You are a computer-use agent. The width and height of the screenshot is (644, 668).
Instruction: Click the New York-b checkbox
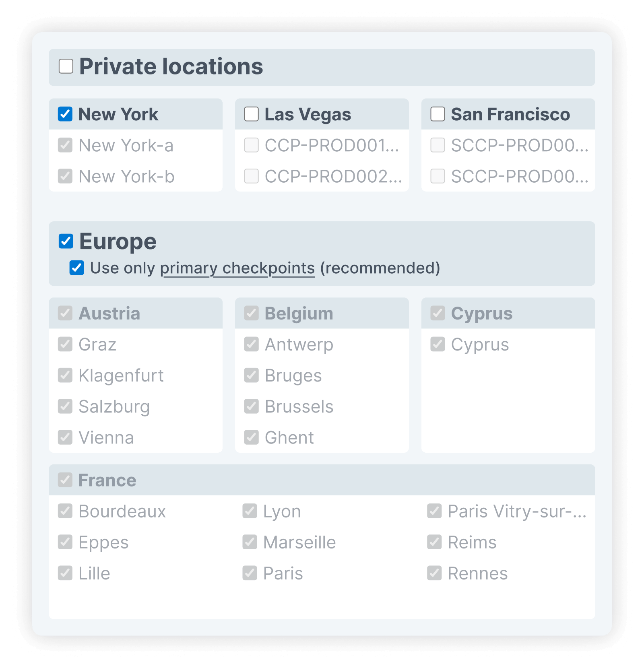[x=65, y=176]
